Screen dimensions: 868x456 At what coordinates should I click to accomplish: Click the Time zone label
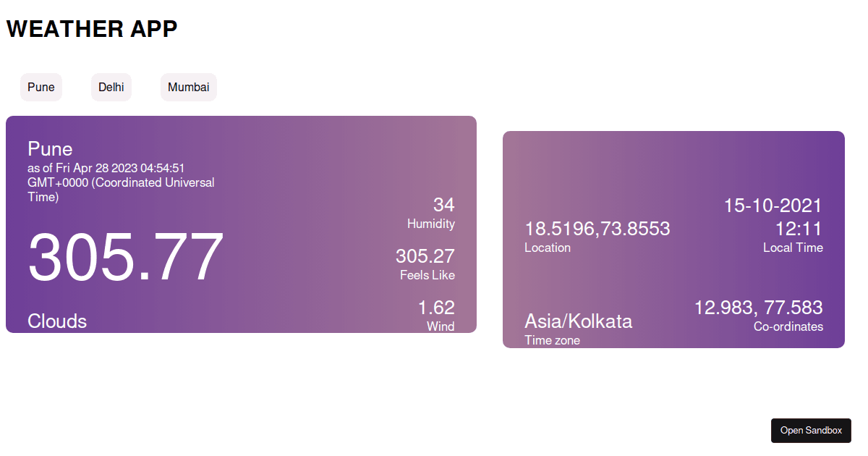pos(553,341)
